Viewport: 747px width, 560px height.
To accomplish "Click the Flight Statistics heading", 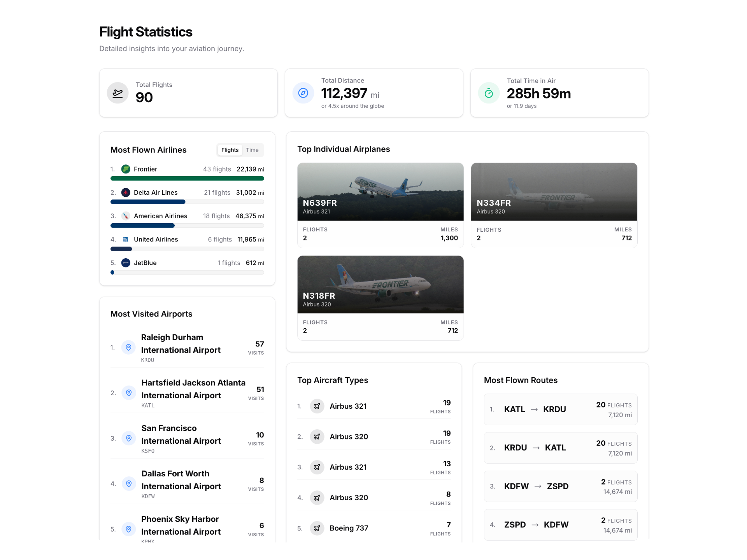I will coord(146,32).
